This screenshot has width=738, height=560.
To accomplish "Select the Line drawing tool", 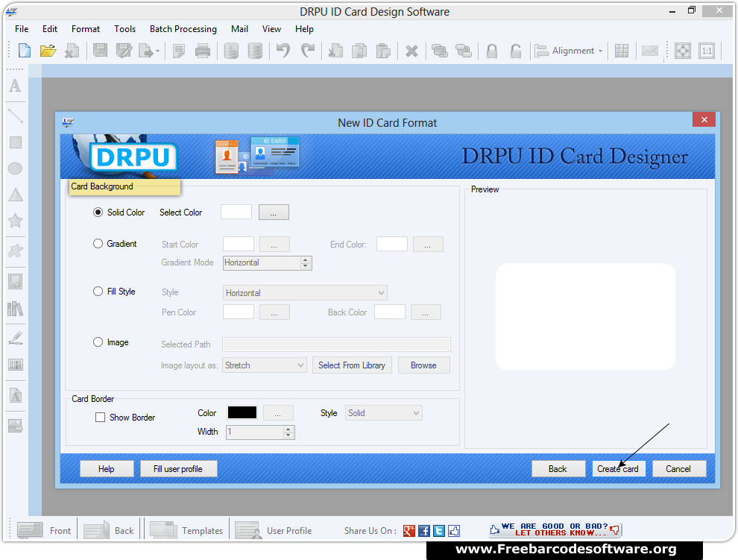I will (15, 116).
